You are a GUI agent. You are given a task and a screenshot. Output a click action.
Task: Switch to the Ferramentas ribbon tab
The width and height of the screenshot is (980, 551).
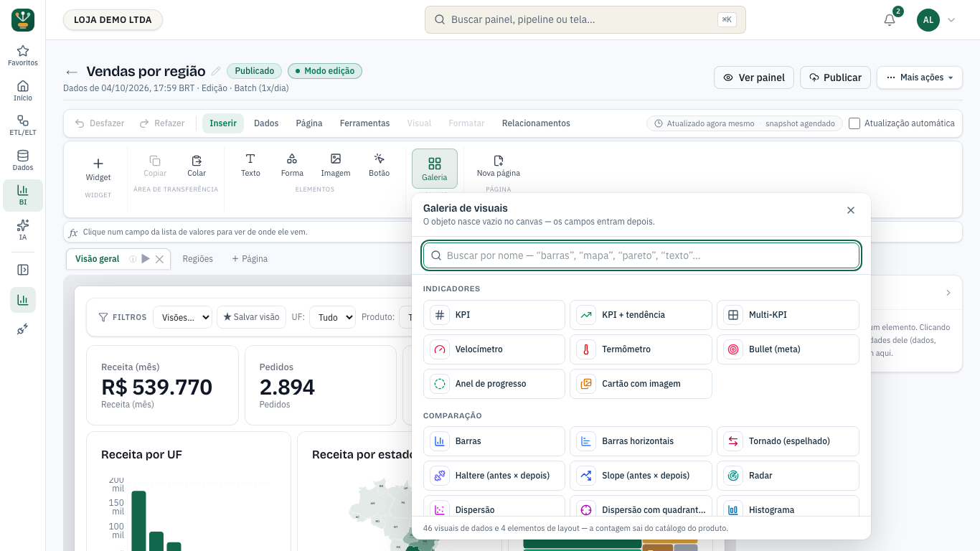click(x=365, y=123)
